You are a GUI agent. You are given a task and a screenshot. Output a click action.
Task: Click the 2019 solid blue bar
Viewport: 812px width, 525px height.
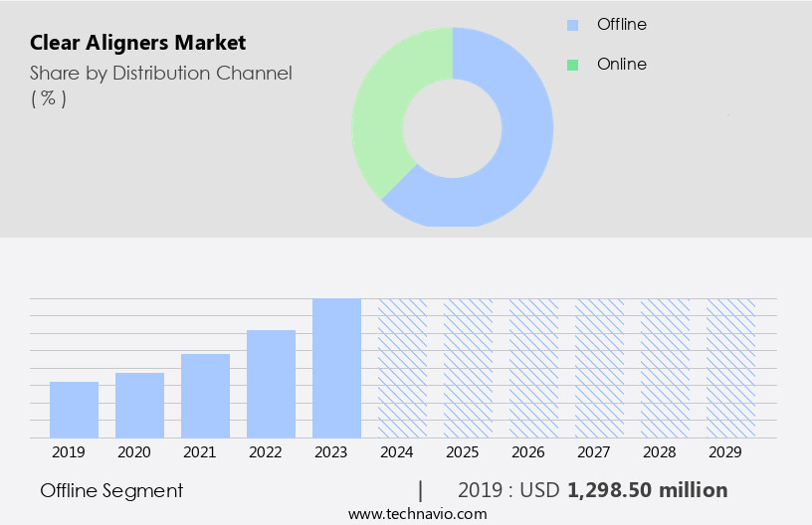(74, 410)
